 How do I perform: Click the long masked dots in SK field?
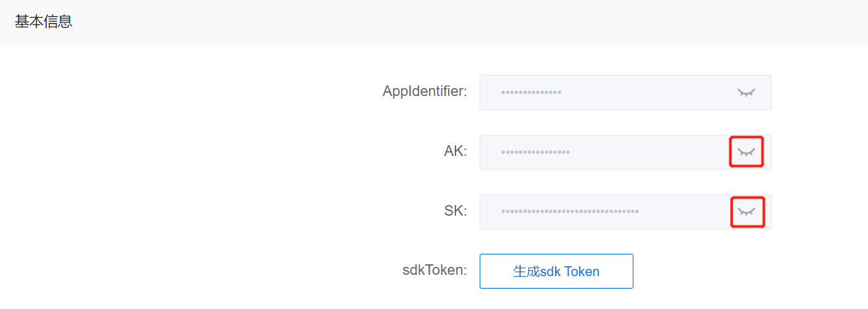coord(570,212)
